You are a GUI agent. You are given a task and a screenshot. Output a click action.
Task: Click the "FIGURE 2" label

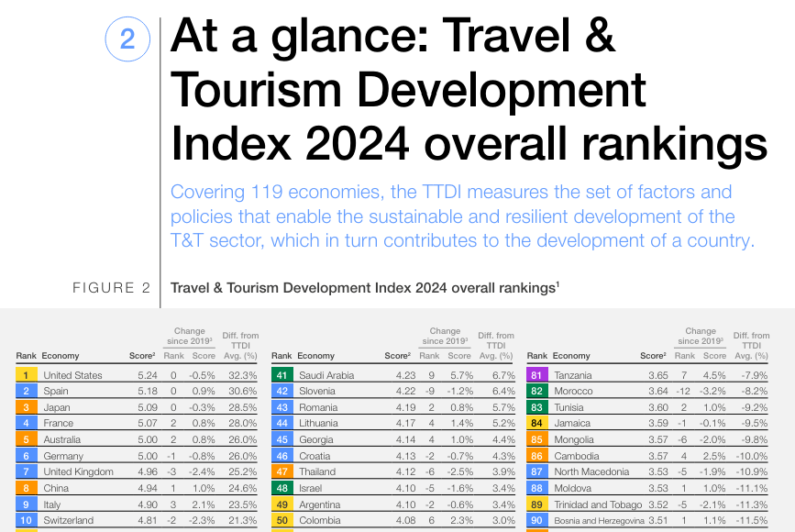click(x=111, y=288)
